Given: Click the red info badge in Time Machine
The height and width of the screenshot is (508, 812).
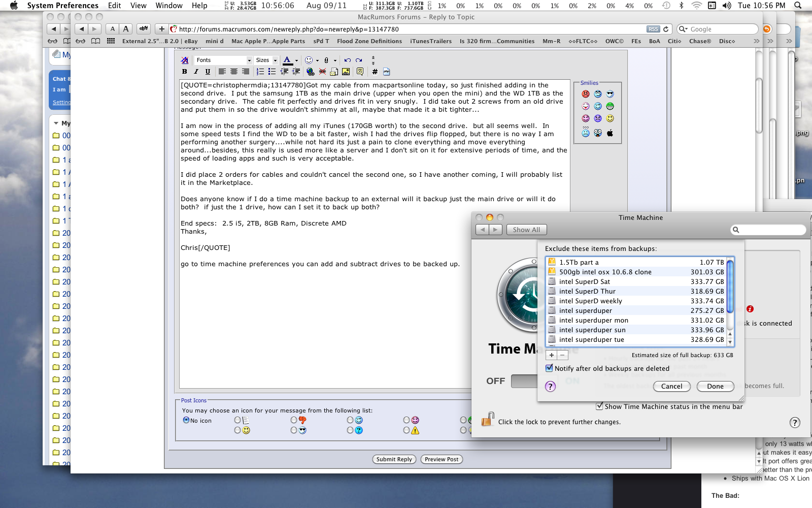Looking at the screenshot, I should (750, 309).
